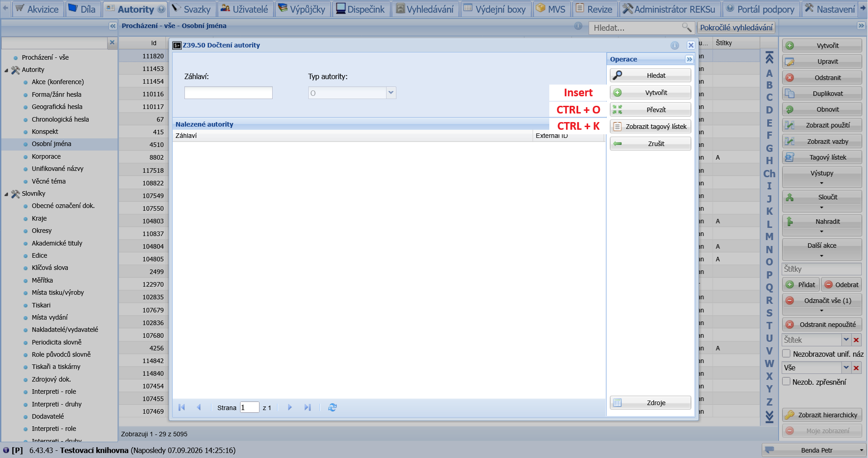Screen dimensions: 868x458
Task: Click Pokročilé vyhledávání button
Action: [736, 28]
